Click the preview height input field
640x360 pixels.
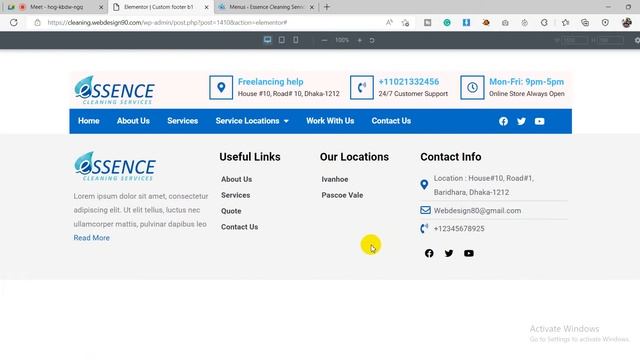click(x=611, y=40)
